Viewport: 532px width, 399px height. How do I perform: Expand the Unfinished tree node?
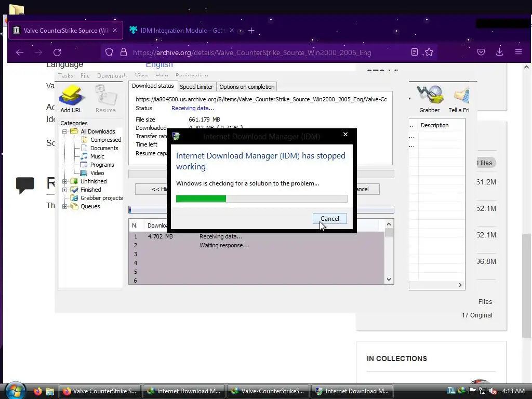64,181
